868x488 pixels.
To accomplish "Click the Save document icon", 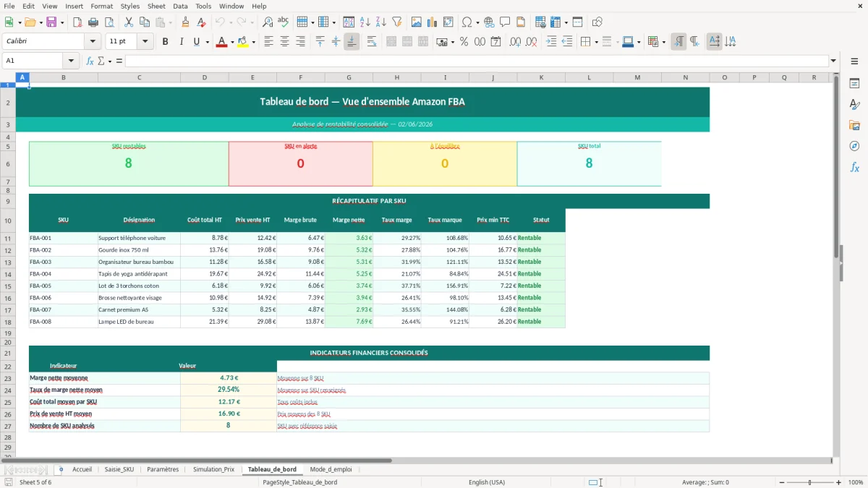I will pos(51,22).
